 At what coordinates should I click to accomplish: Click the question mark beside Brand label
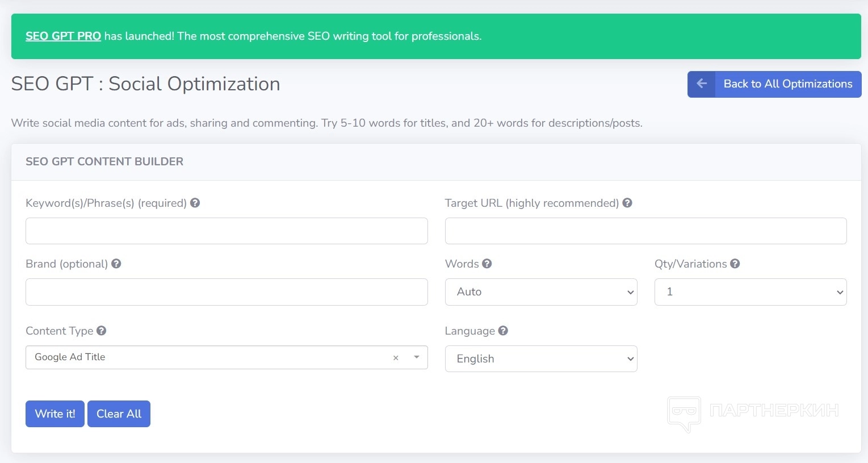pos(116,264)
